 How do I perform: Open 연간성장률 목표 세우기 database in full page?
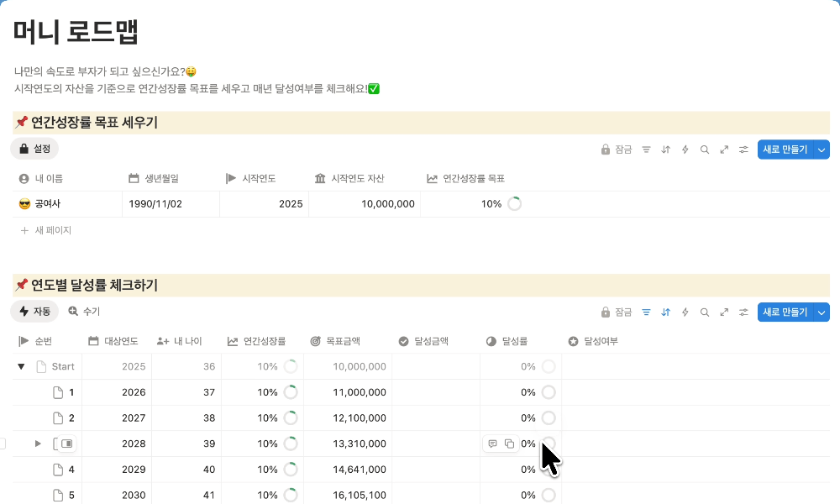coord(724,150)
